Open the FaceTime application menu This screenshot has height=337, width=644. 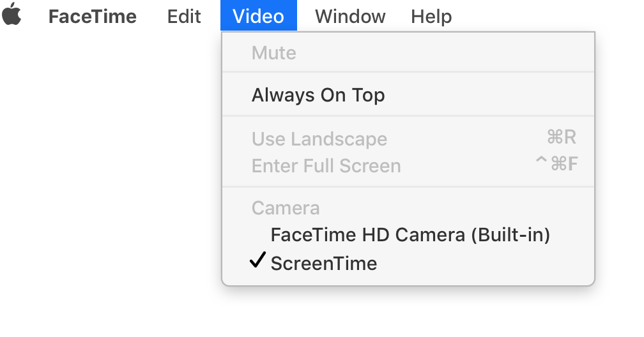pyautogui.click(x=92, y=16)
